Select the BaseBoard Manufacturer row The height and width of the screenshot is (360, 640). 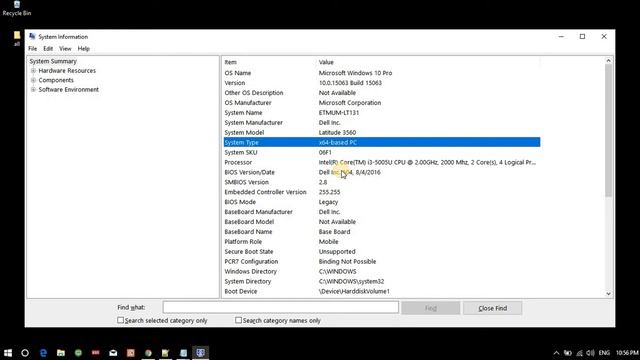click(382, 212)
